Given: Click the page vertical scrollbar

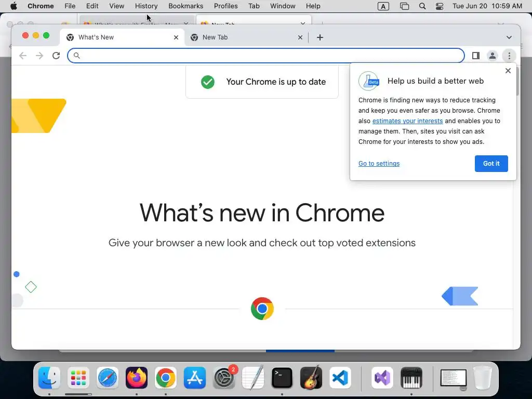Looking at the screenshot, I should pos(517,82).
